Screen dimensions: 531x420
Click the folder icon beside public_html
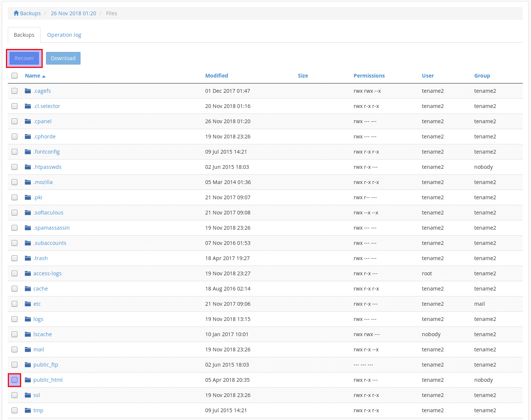28,380
